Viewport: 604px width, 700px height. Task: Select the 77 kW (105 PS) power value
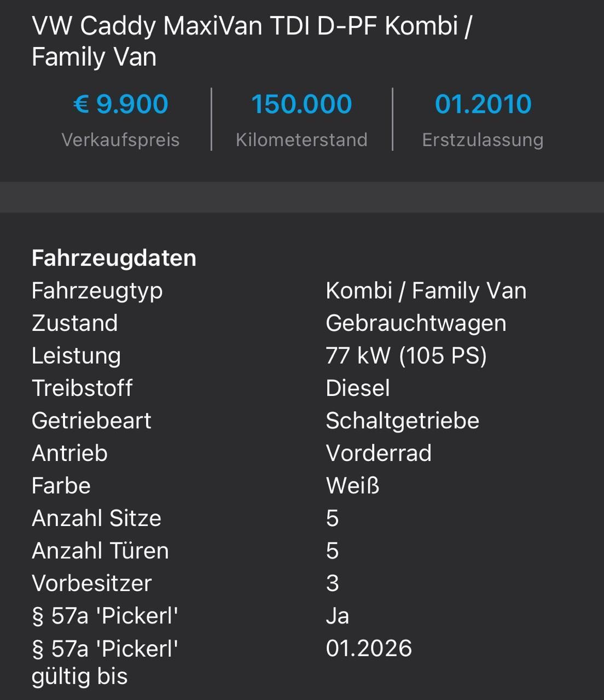(x=406, y=355)
